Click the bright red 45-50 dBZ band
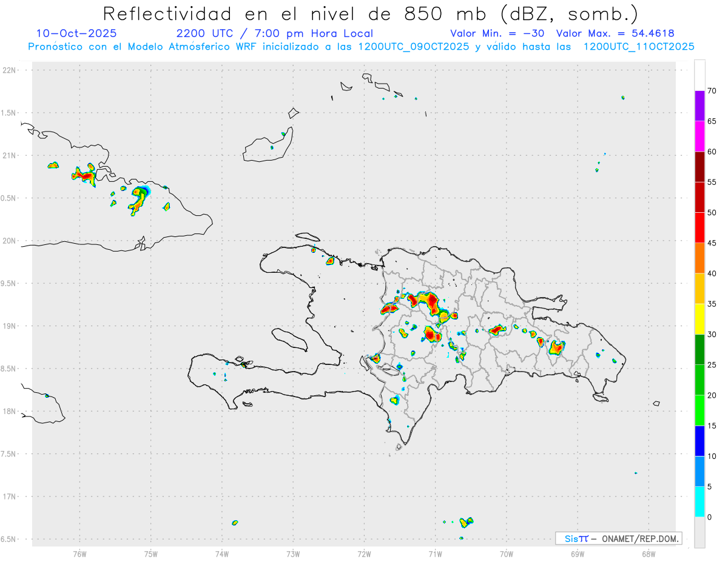 pyautogui.click(x=699, y=228)
